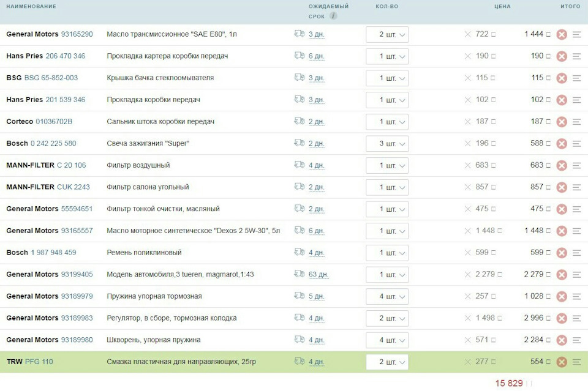Viewport: 588px width, 391px height.
Task: Open row menu for General Motors 93189983
Action: coord(577,318)
